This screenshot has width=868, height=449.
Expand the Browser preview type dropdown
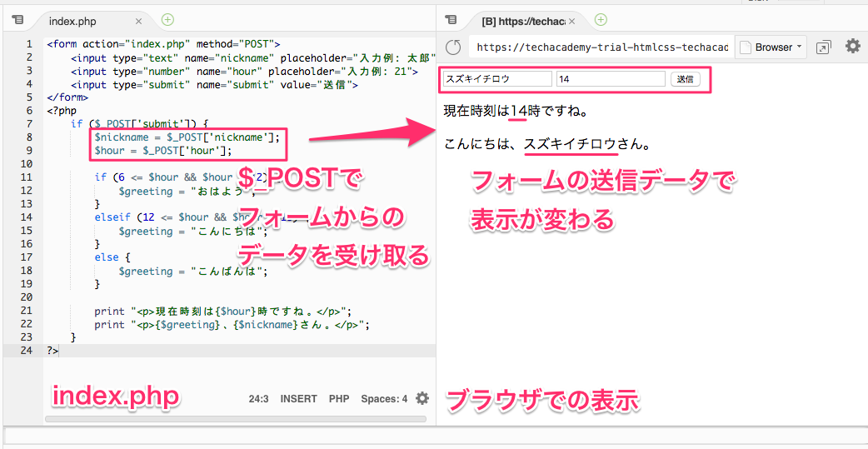[x=772, y=47]
